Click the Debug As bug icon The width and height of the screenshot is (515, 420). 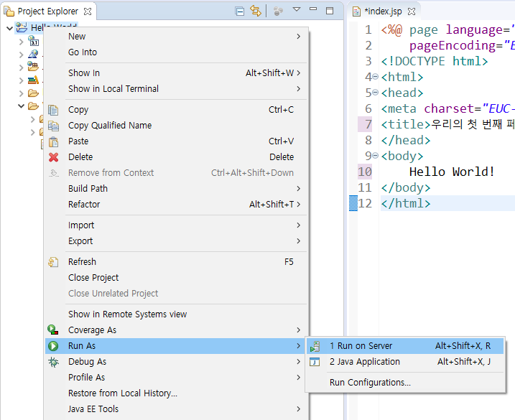click(53, 362)
